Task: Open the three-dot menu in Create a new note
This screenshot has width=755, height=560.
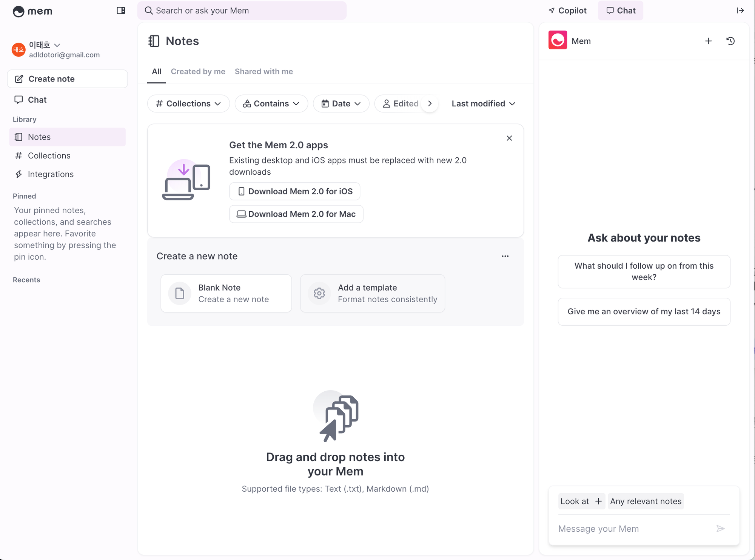Action: [505, 256]
